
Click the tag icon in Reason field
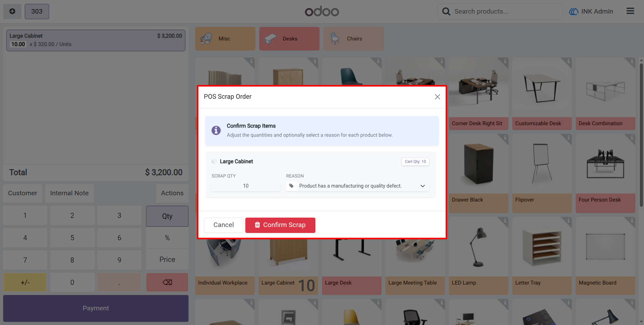tap(291, 186)
